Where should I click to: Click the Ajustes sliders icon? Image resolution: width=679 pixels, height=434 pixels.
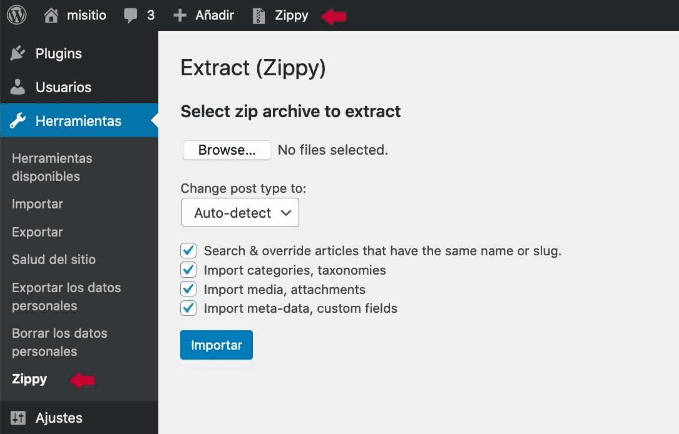click(x=18, y=418)
